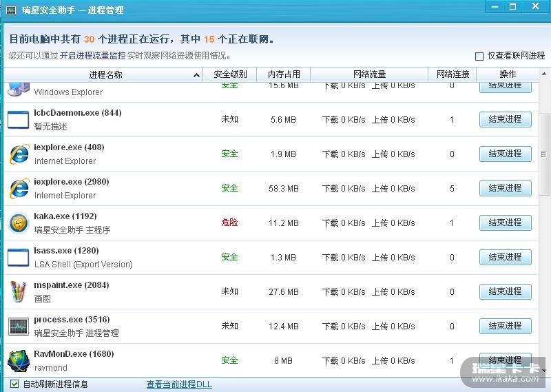Viewport: 551px width, 392px height.
Task: Minimize the process manager window
Action: pos(495,7)
